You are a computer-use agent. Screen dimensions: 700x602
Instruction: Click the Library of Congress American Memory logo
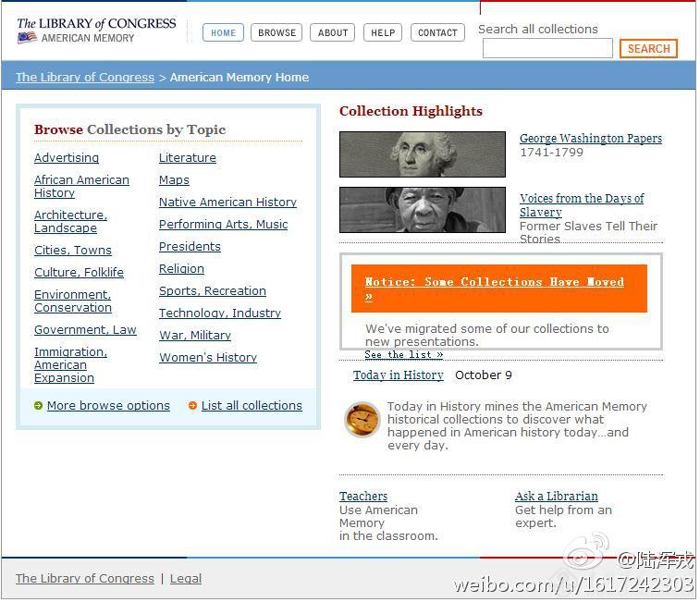click(x=96, y=30)
